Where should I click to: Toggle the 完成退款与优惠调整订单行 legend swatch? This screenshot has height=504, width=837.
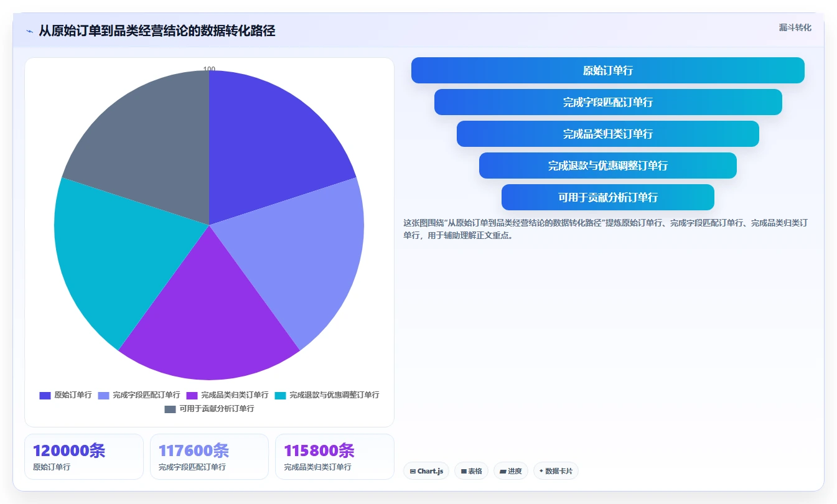tap(280, 395)
